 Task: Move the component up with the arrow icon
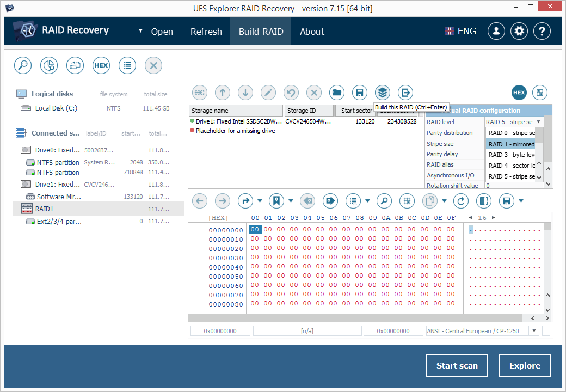click(x=223, y=93)
